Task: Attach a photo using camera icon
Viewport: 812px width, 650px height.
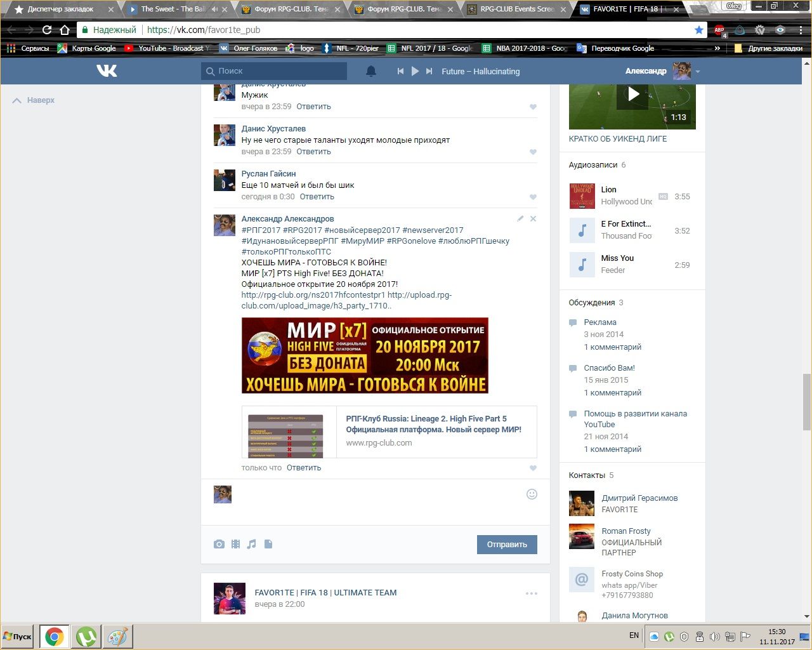Action: tap(219, 544)
